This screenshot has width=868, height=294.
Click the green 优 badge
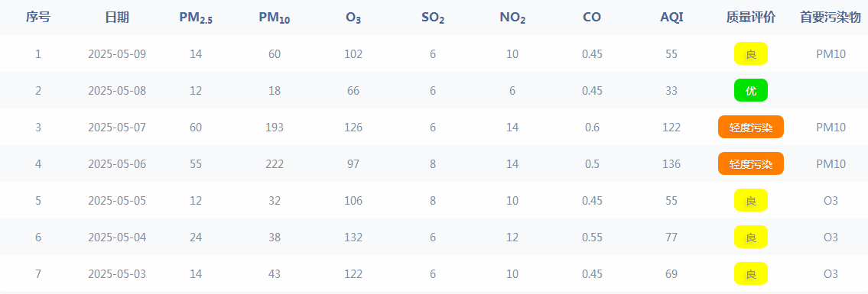751,91
